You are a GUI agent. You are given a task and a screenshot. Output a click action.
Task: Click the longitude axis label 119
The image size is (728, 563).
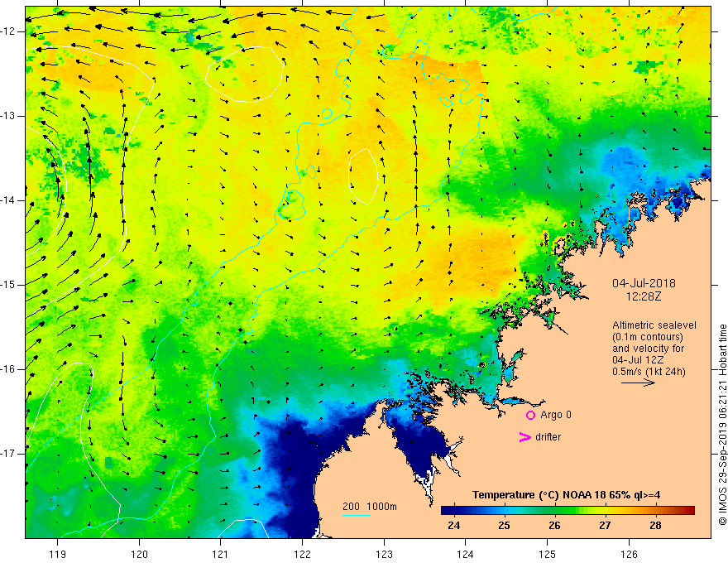pos(58,554)
